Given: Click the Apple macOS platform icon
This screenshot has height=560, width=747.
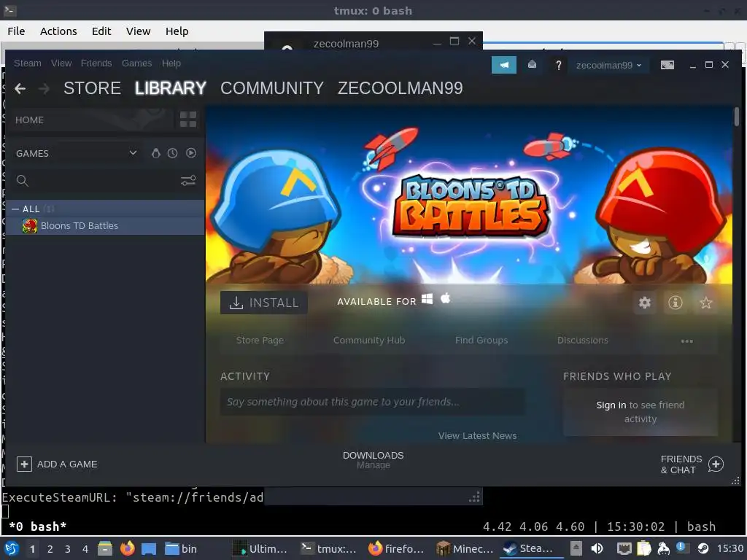Looking at the screenshot, I should pyautogui.click(x=445, y=298).
